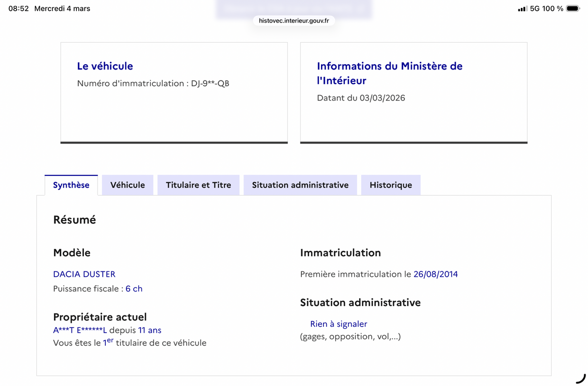The height and width of the screenshot is (386, 588).
Task: Tap the 5G network indicator
Action: point(535,9)
